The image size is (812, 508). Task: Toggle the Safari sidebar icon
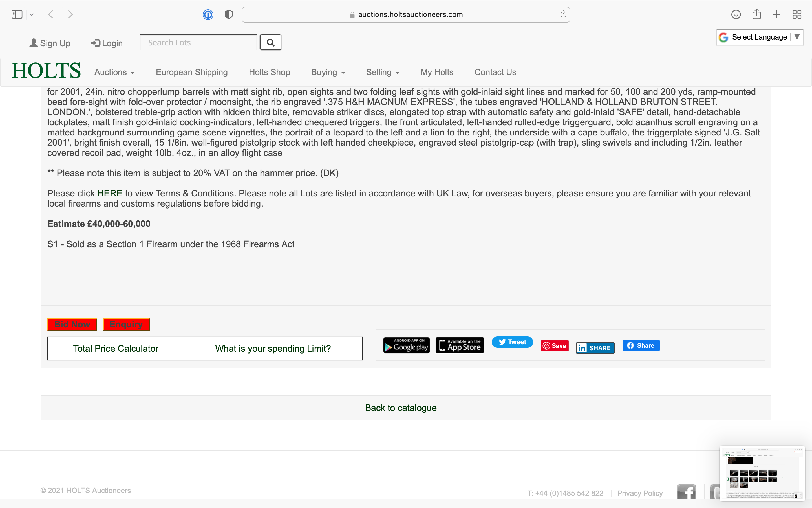point(17,14)
